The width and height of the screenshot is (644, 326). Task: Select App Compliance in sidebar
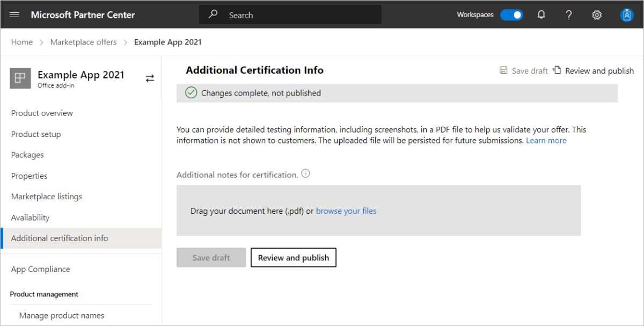pos(41,270)
